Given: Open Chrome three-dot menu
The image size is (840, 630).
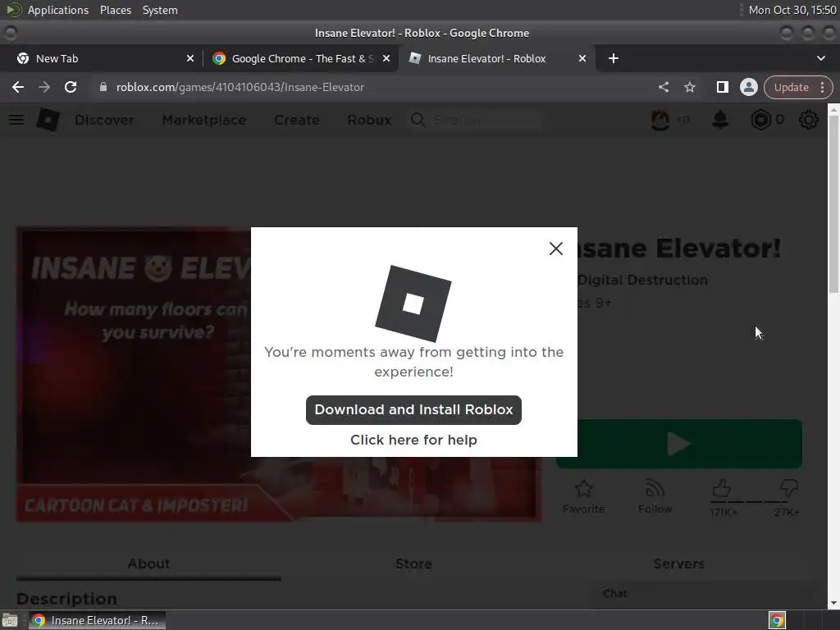Looking at the screenshot, I should click(822, 87).
